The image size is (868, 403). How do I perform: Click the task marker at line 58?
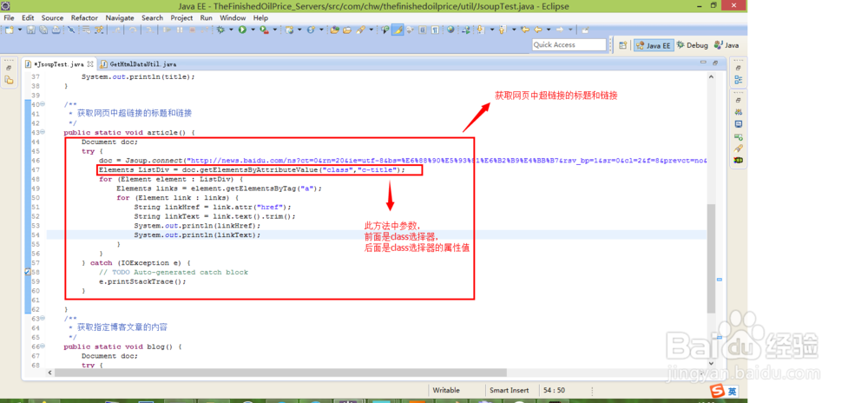pos(28,273)
